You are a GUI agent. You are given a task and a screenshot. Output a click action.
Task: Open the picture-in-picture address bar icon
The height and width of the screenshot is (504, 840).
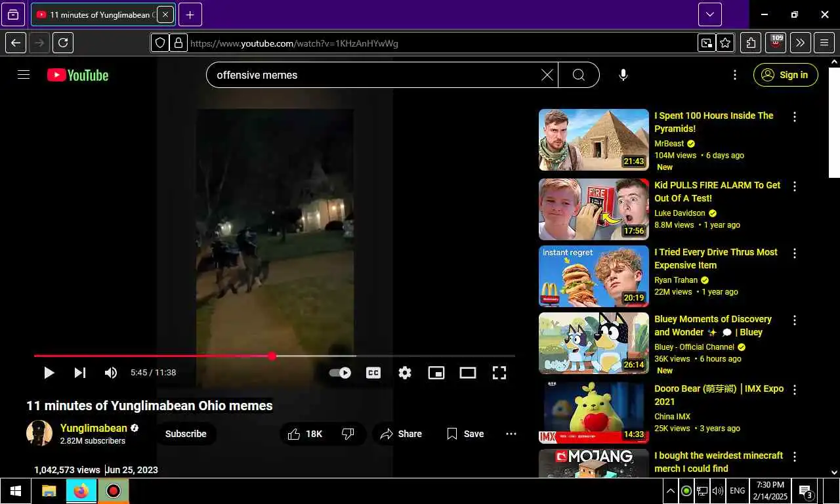[707, 43]
